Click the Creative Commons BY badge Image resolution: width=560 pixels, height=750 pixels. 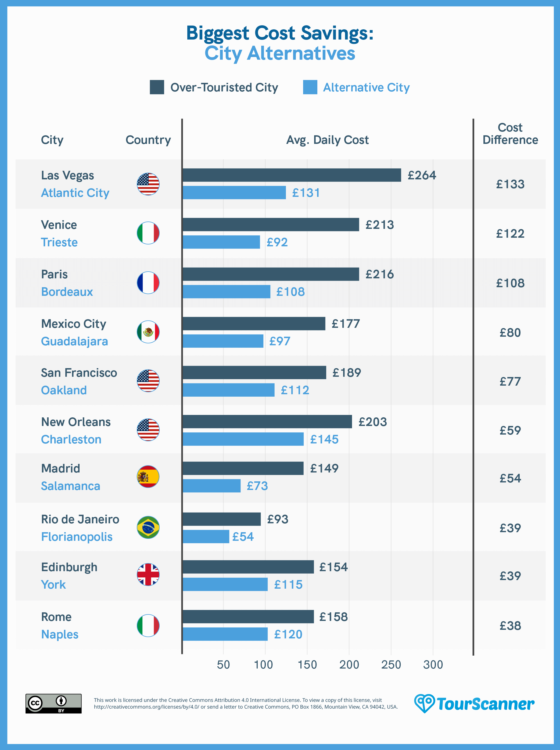tap(53, 703)
